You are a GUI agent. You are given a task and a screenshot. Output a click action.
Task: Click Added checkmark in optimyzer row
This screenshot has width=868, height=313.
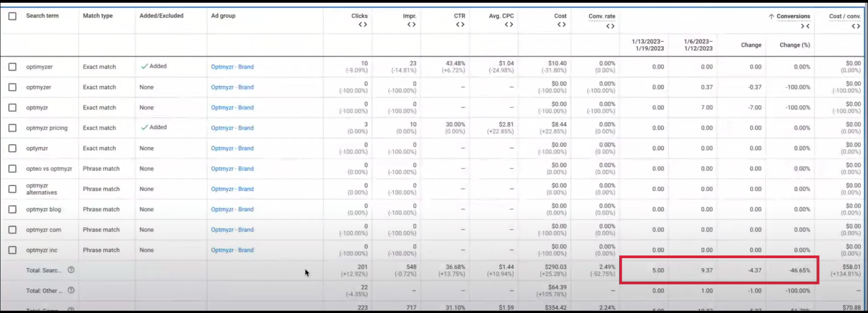[x=144, y=66]
